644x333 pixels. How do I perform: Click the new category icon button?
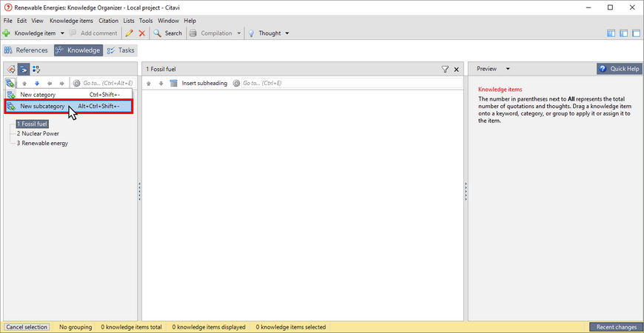(x=10, y=84)
